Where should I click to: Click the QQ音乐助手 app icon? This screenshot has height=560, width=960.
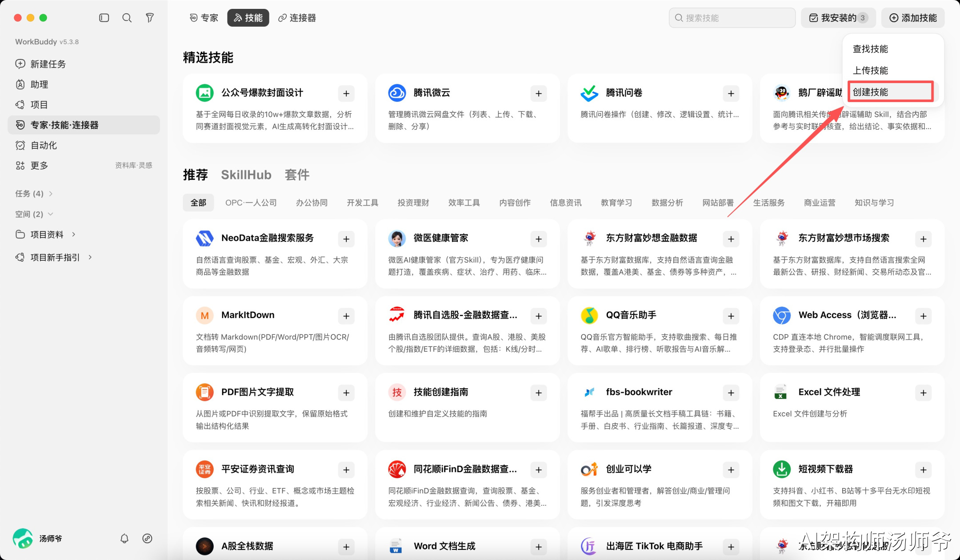coord(589,315)
